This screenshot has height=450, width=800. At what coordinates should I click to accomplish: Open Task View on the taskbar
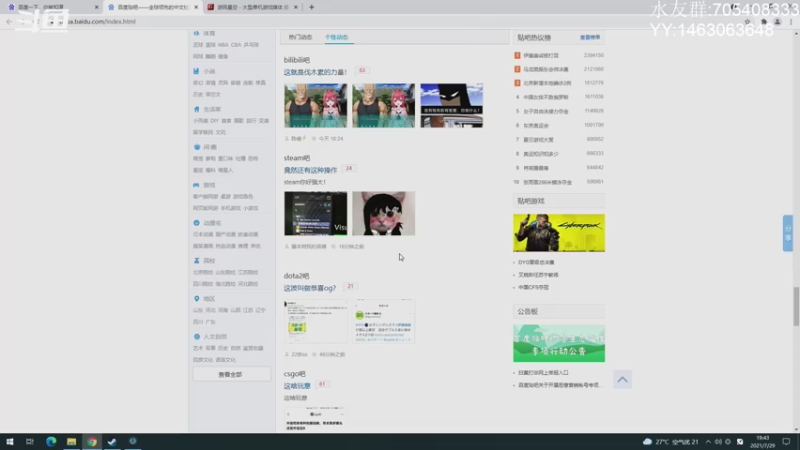[30, 442]
